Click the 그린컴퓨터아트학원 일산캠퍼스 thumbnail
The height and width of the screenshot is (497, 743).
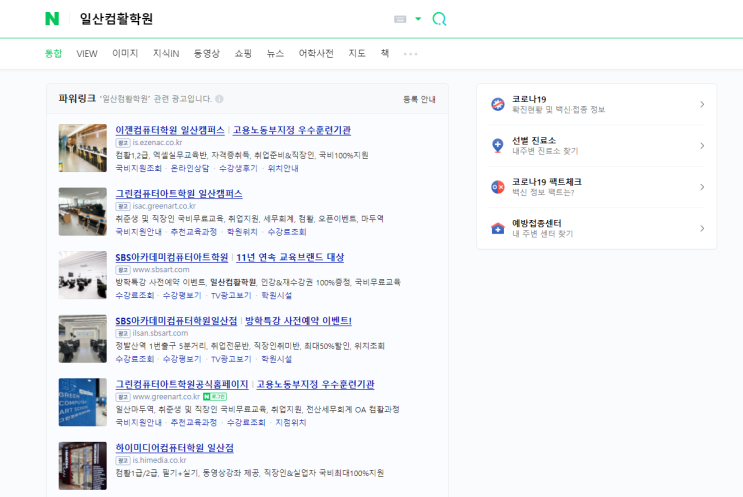(83, 211)
